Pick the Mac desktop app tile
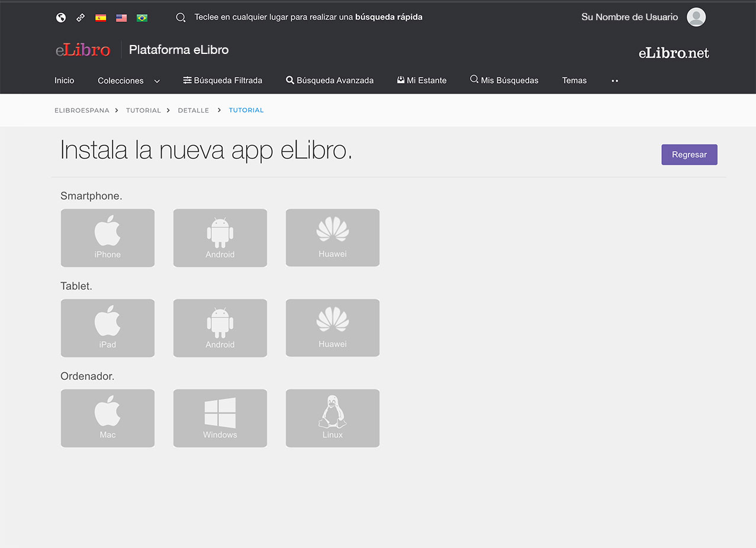The width and height of the screenshot is (756, 548). click(x=108, y=418)
